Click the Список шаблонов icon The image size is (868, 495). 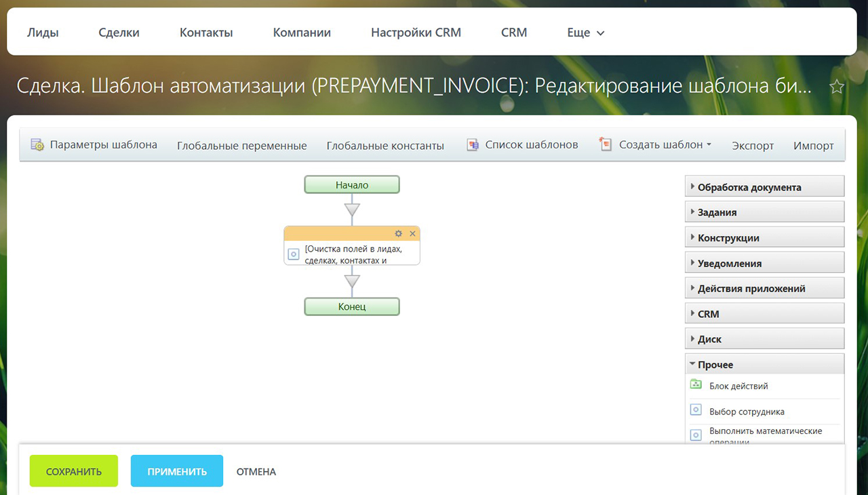coord(473,144)
